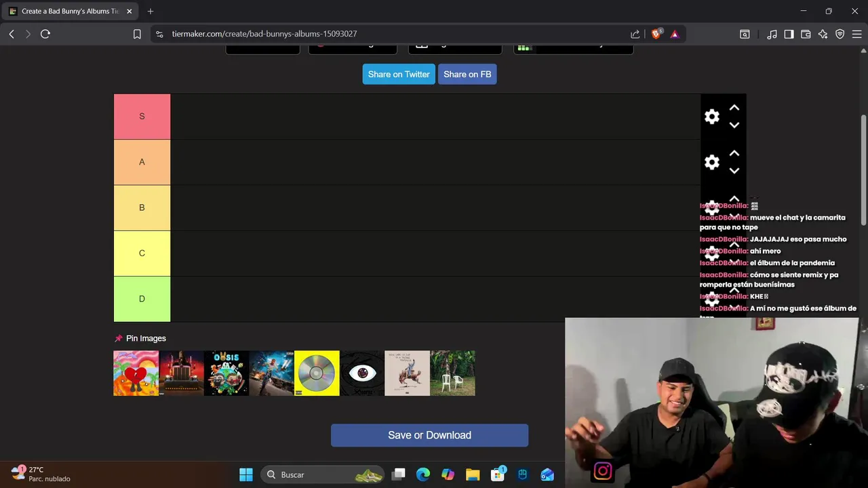
Task: Select the white plastic chairs album cover
Action: pyautogui.click(x=452, y=373)
